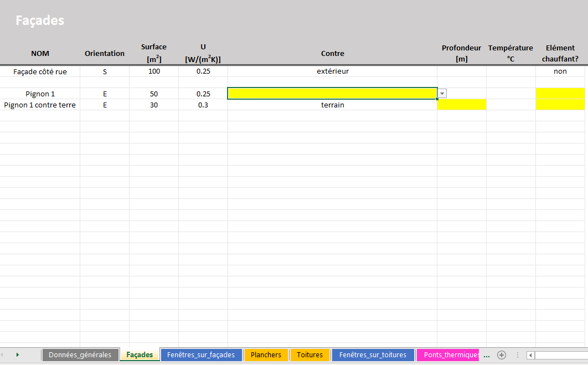Click the next sheet navigation arrow
Viewport: 588px width, 365px height.
pyautogui.click(x=18, y=354)
